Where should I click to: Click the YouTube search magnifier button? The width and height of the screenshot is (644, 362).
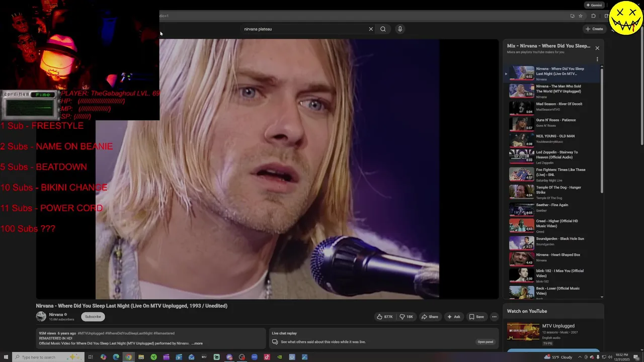pyautogui.click(x=383, y=29)
